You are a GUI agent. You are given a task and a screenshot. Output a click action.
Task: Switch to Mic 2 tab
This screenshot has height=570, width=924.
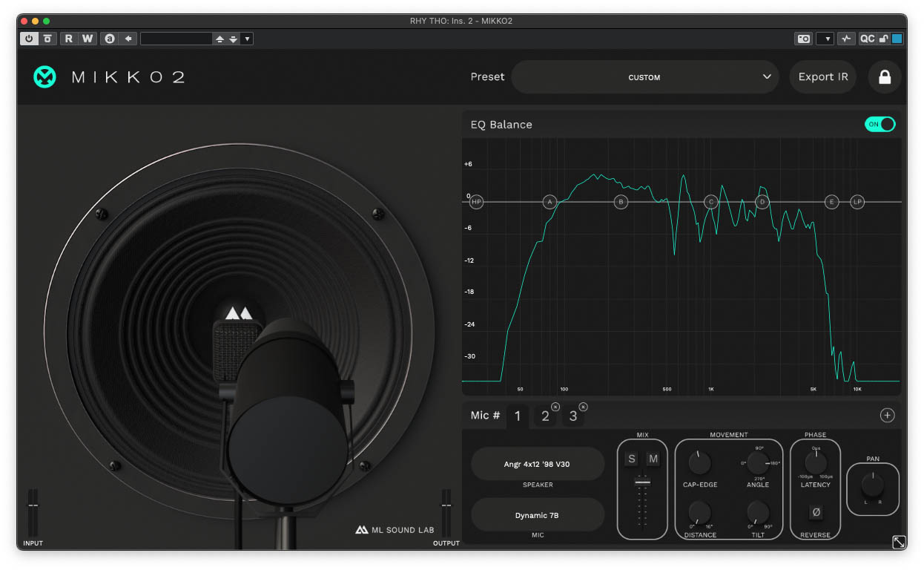tap(545, 416)
